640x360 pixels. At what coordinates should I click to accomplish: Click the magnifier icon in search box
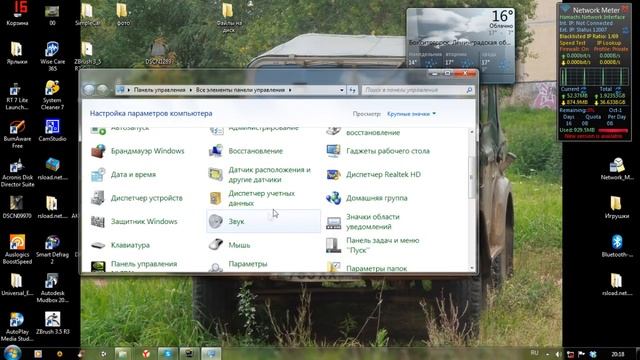pos(469,90)
